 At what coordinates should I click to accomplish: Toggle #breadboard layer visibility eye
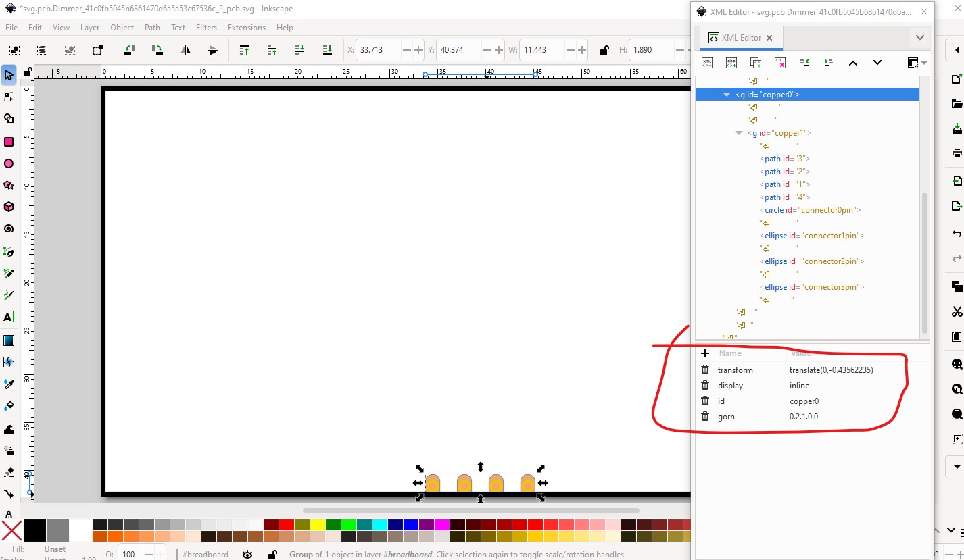click(x=247, y=554)
